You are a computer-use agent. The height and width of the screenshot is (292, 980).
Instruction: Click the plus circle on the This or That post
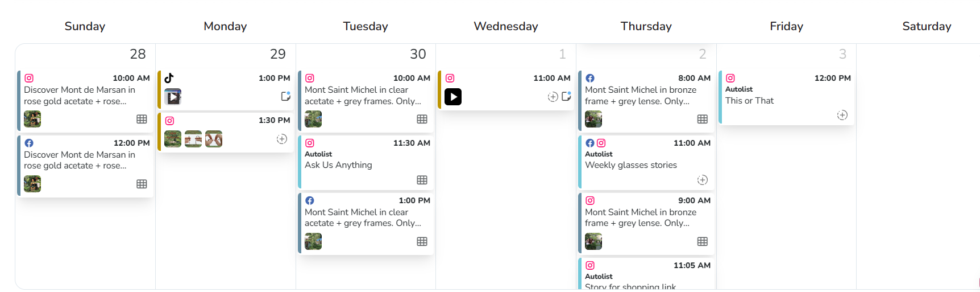tap(842, 115)
